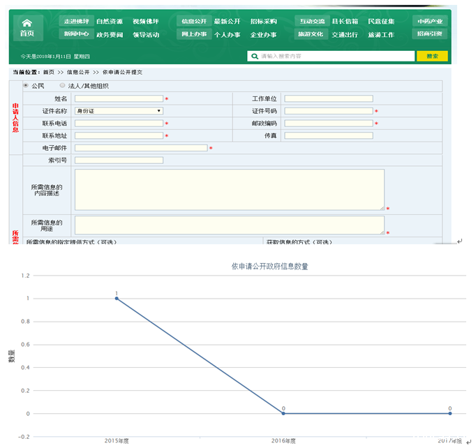The image size is (476, 448).
Task: Click the 证件号码 input field
Action: [328, 111]
